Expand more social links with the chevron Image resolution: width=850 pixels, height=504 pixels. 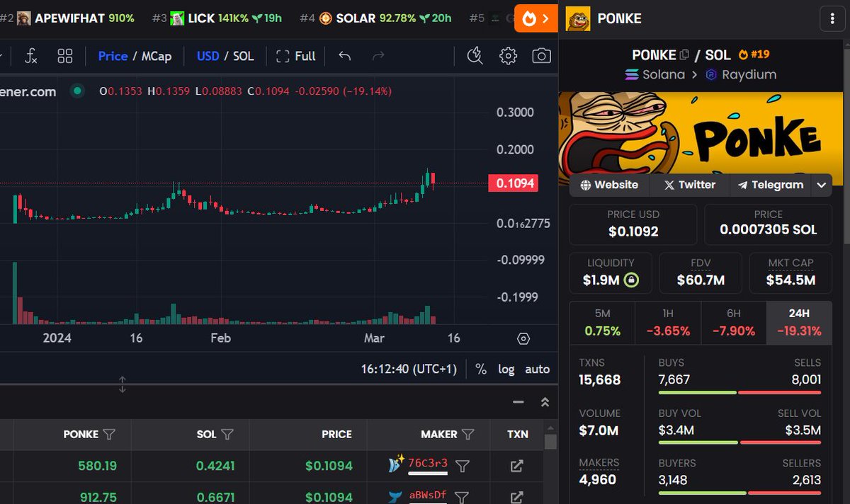(x=822, y=185)
